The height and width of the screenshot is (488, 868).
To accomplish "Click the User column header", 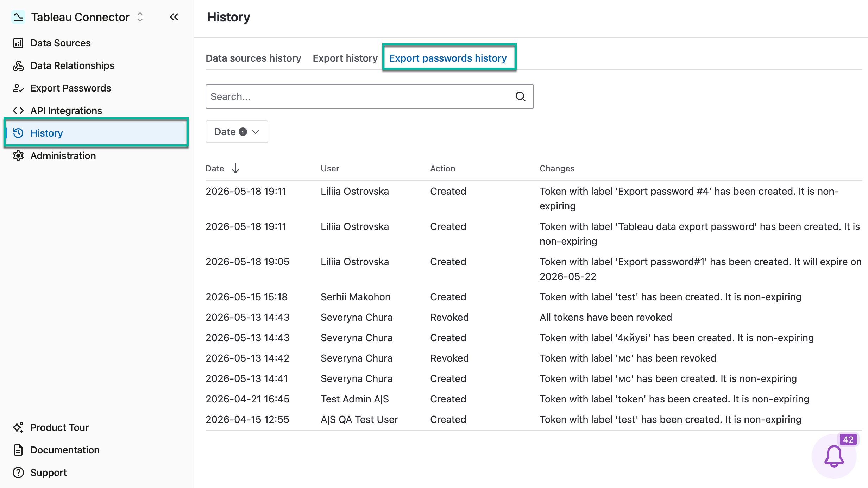I will pyautogui.click(x=330, y=169).
